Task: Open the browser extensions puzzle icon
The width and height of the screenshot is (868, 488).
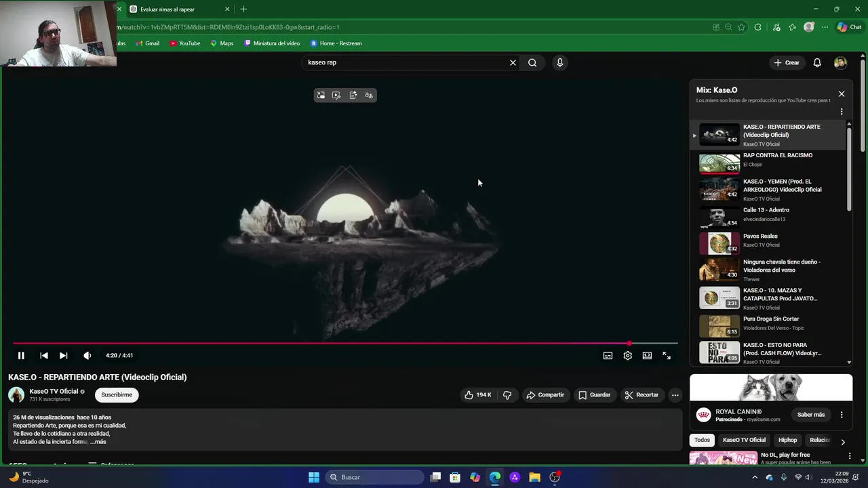Action: [x=758, y=27]
